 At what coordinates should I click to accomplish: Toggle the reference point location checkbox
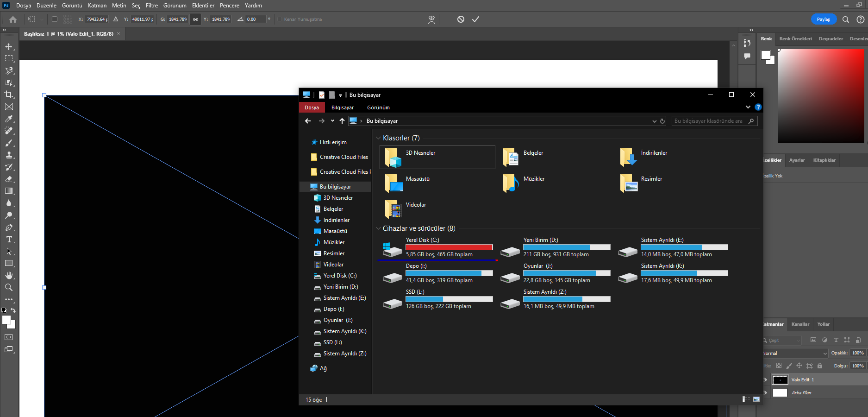[x=55, y=19]
